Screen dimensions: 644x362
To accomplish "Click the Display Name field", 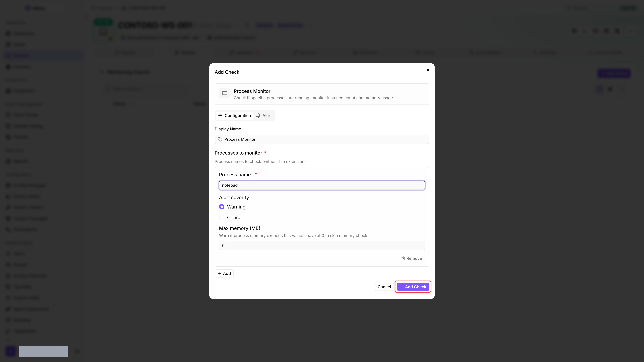I will pos(322,139).
